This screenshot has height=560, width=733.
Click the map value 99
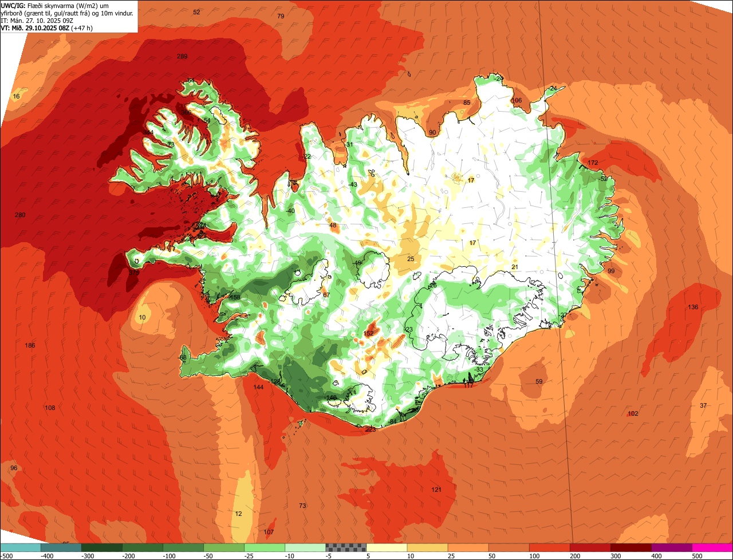[611, 271]
